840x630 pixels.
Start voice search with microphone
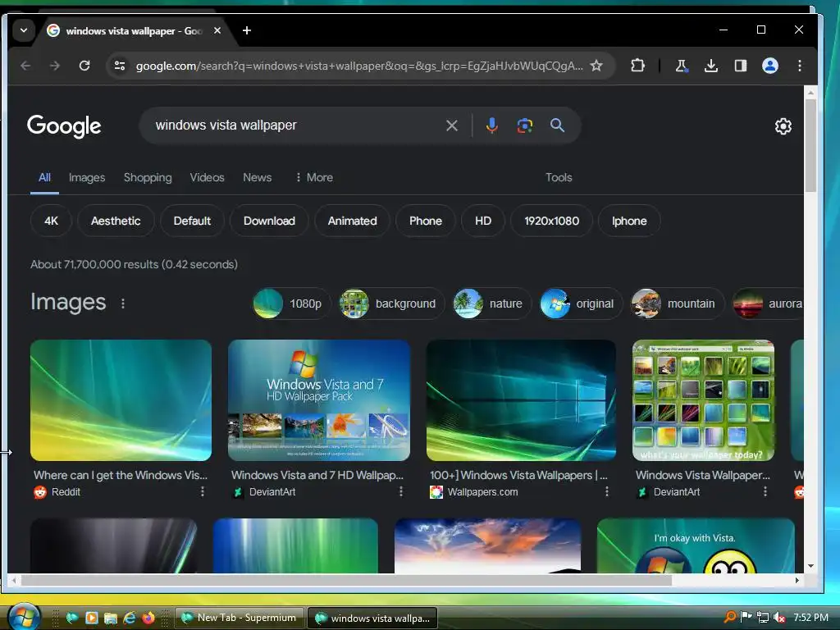491,126
